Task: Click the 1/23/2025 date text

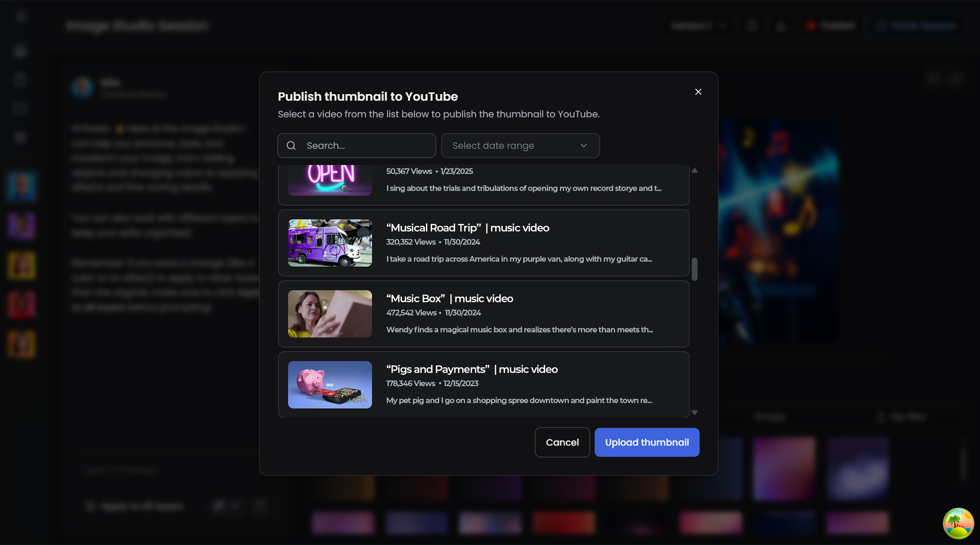Action: (457, 171)
